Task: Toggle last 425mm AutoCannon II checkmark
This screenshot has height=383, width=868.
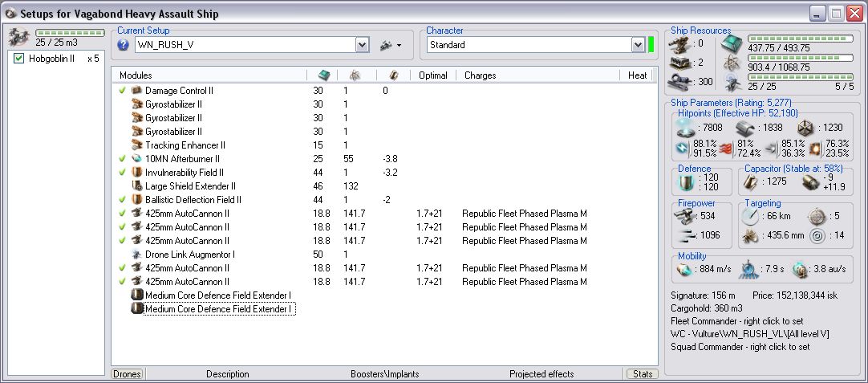Action: [123, 282]
